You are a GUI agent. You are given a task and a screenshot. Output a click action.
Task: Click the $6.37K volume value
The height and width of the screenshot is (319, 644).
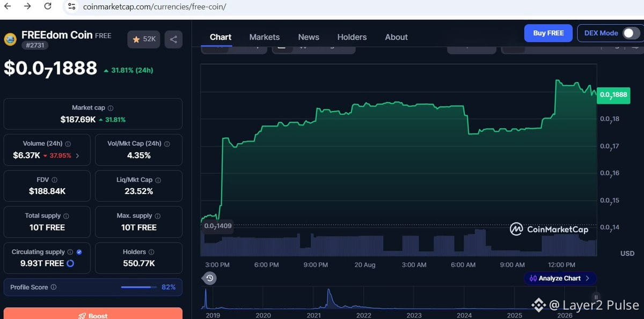coord(27,155)
